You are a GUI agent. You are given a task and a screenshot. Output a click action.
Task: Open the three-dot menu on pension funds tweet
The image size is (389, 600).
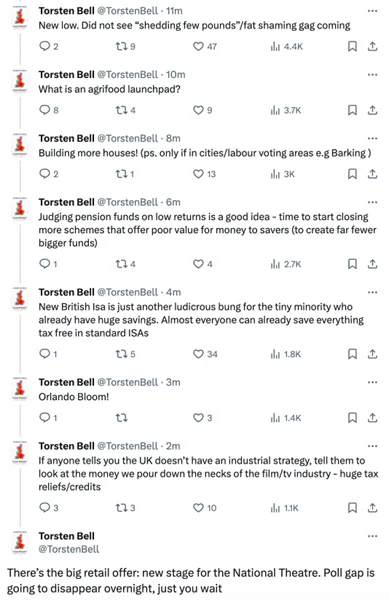click(373, 202)
